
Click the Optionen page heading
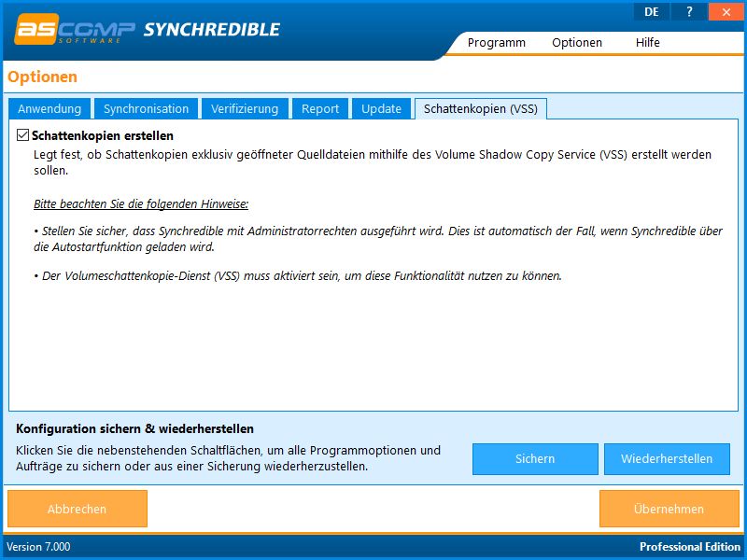[x=42, y=77]
